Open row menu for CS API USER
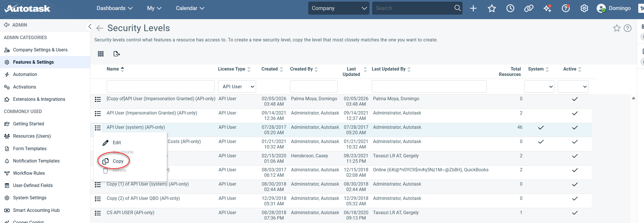Screen dimensions: 644x223 click(x=98, y=213)
